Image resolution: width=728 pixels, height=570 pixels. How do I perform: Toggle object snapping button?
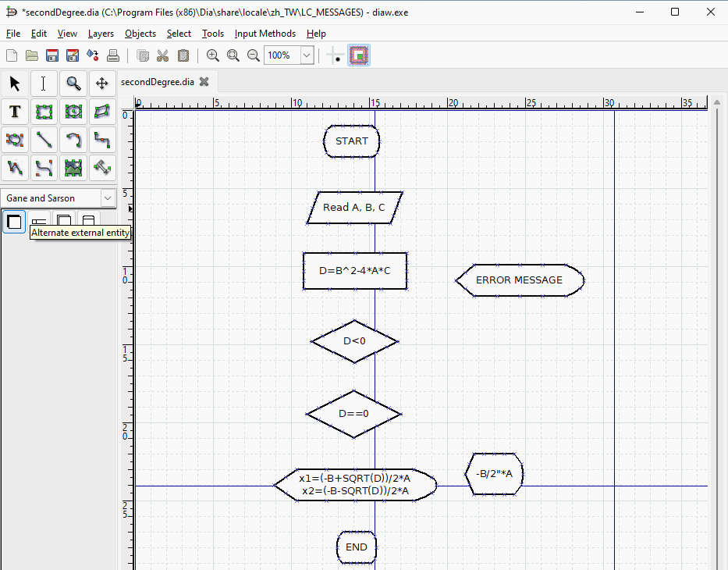click(359, 55)
